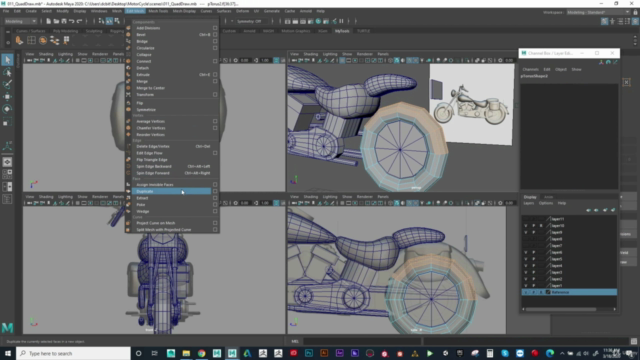This screenshot has width=640, height=360.
Task: Switch to four-view layout icon
Action: (7, 174)
